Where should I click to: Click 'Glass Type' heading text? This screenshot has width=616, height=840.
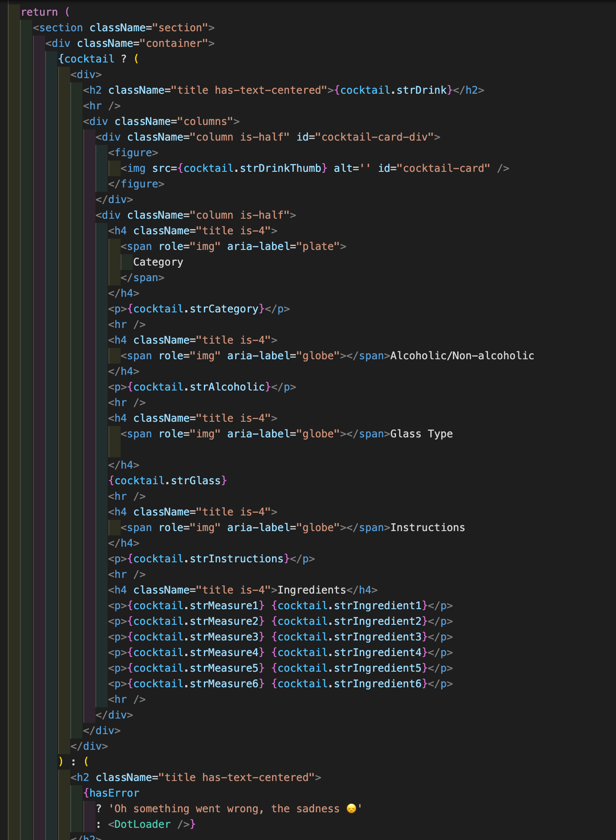coord(422,434)
